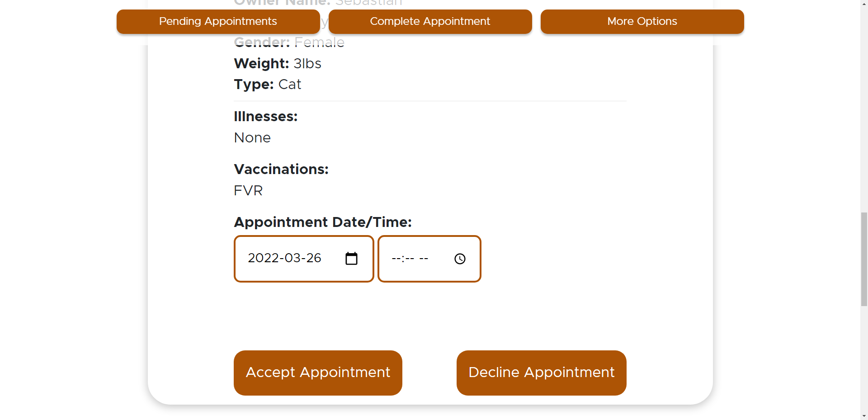The height and width of the screenshot is (420, 868).
Task: Click the AM/PM placeholder in time field
Action: click(x=424, y=259)
